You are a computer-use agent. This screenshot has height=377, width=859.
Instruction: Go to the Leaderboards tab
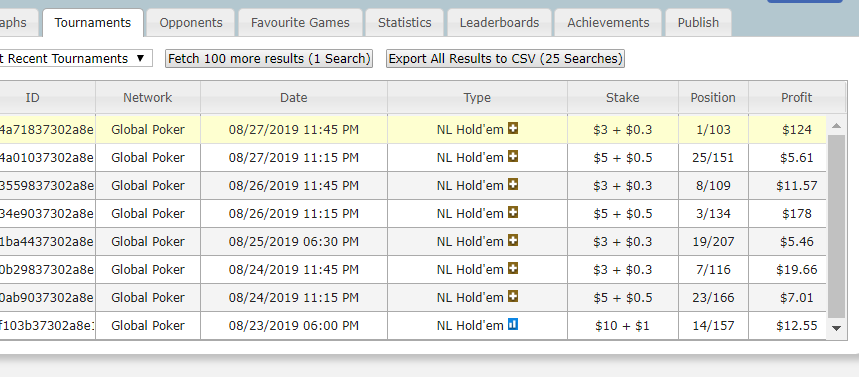click(499, 22)
